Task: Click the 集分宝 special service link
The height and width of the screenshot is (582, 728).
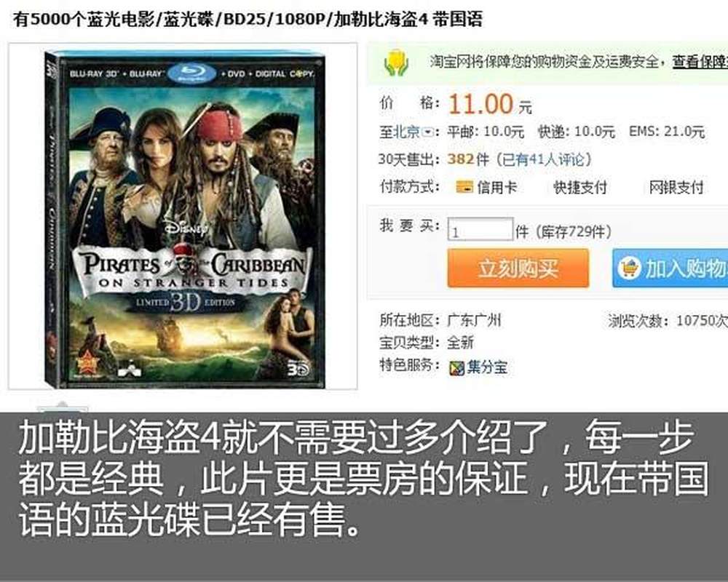Action: click(x=487, y=367)
